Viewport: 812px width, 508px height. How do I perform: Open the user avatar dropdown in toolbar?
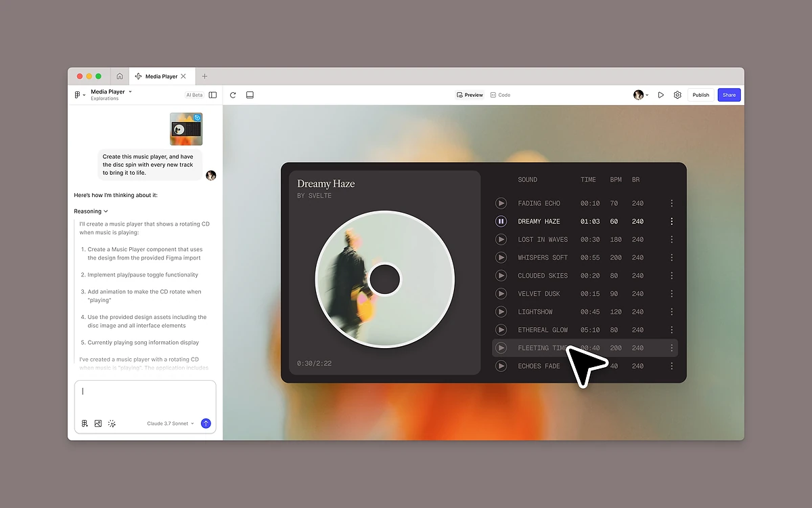point(641,95)
